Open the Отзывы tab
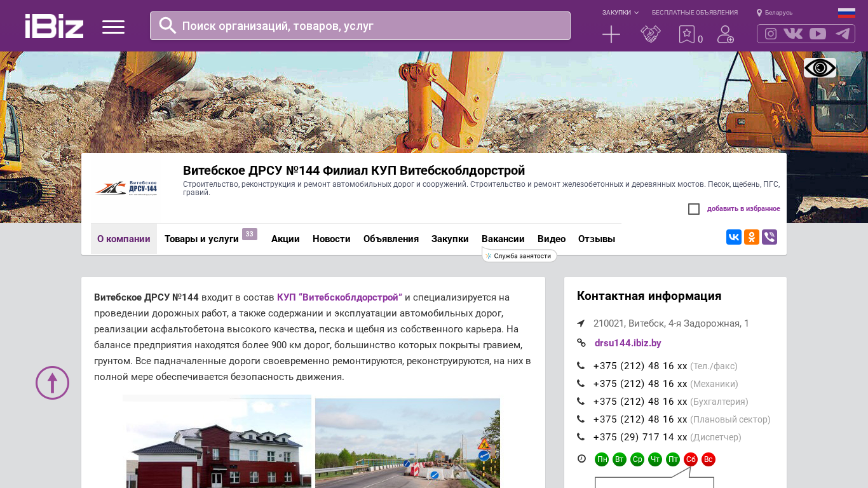Screen dimensions: 868x488 597,239
